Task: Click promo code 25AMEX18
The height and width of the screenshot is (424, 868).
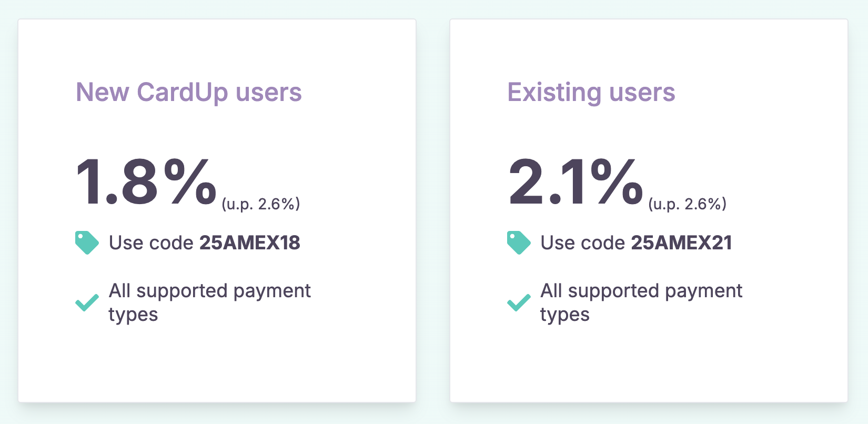Action: [x=250, y=243]
